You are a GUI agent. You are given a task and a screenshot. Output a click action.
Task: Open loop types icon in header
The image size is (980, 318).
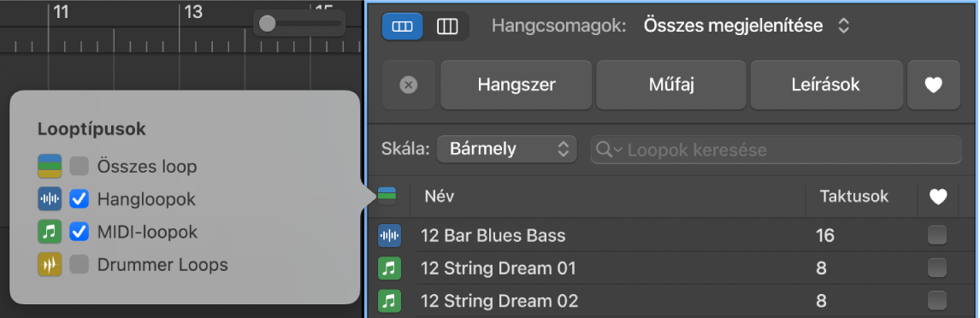click(x=387, y=197)
